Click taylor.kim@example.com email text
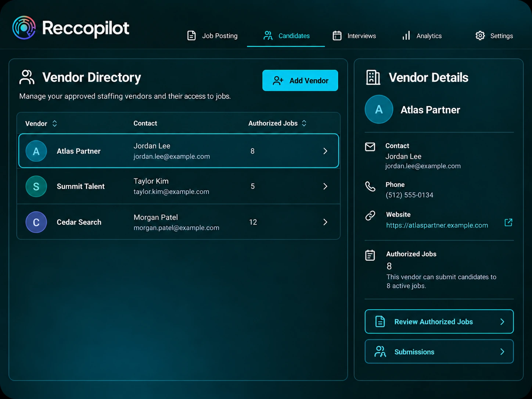This screenshot has height=399, width=532. [x=171, y=192]
